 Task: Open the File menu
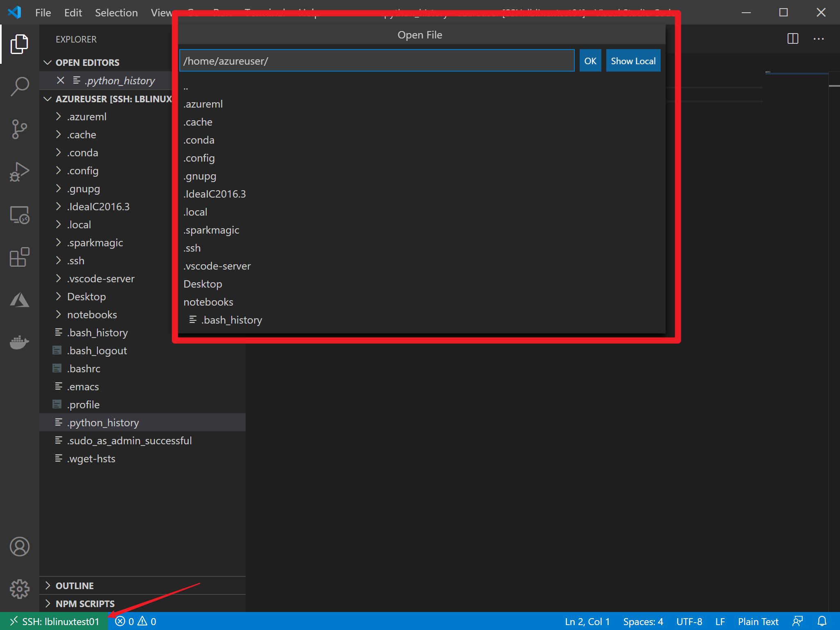[x=43, y=13]
